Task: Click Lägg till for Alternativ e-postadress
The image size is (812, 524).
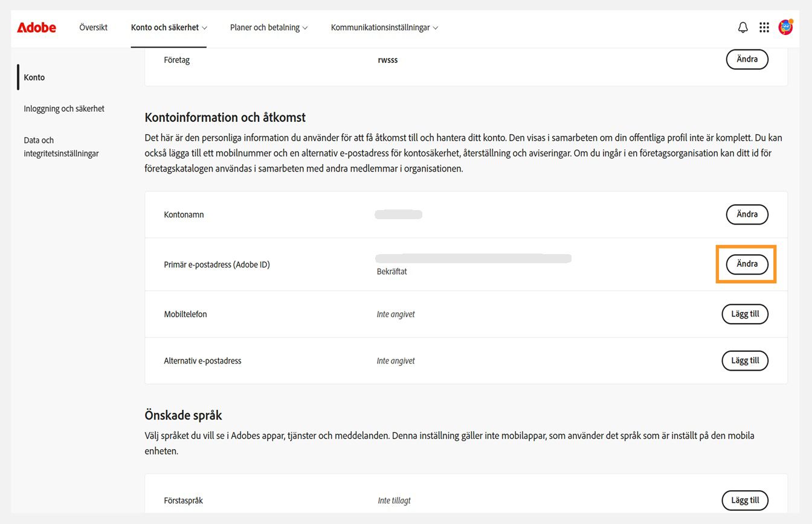Action: pos(745,360)
